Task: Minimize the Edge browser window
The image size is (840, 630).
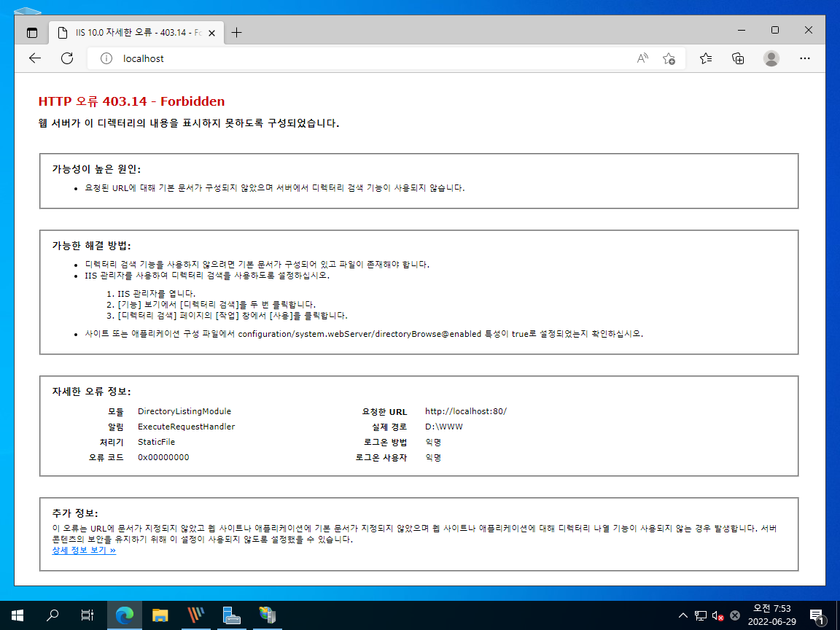Action: tap(742, 30)
